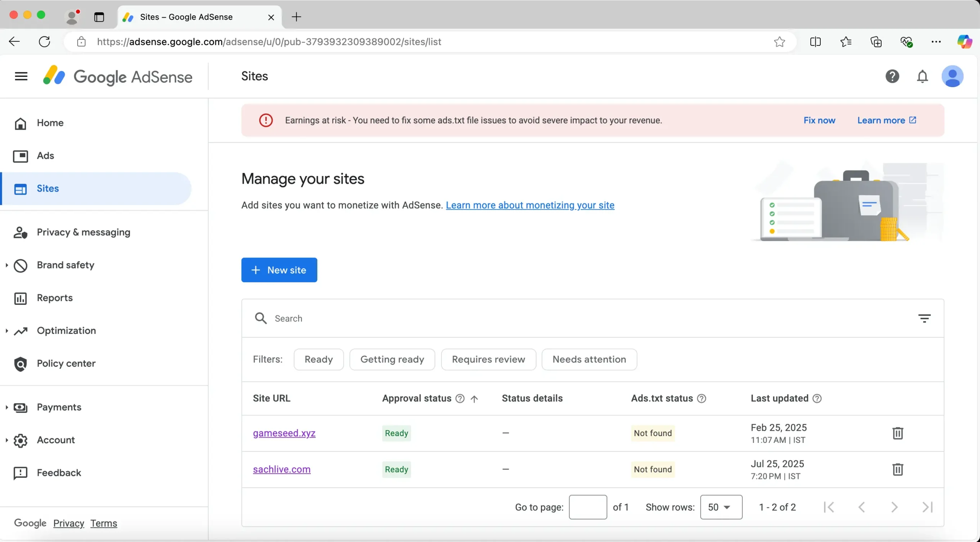Open Privacy & messaging
980x542 pixels.
[x=83, y=232]
